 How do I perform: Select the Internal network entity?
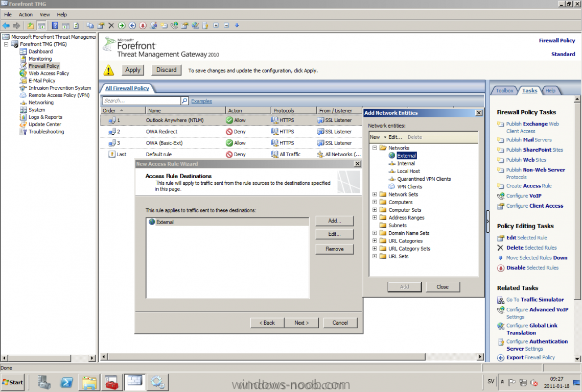[406, 163]
